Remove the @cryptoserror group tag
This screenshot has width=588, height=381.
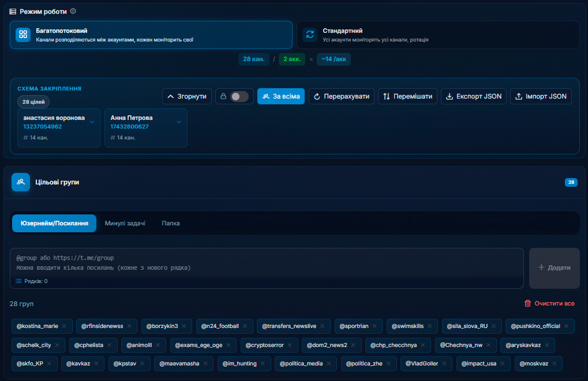pyautogui.click(x=290, y=345)
